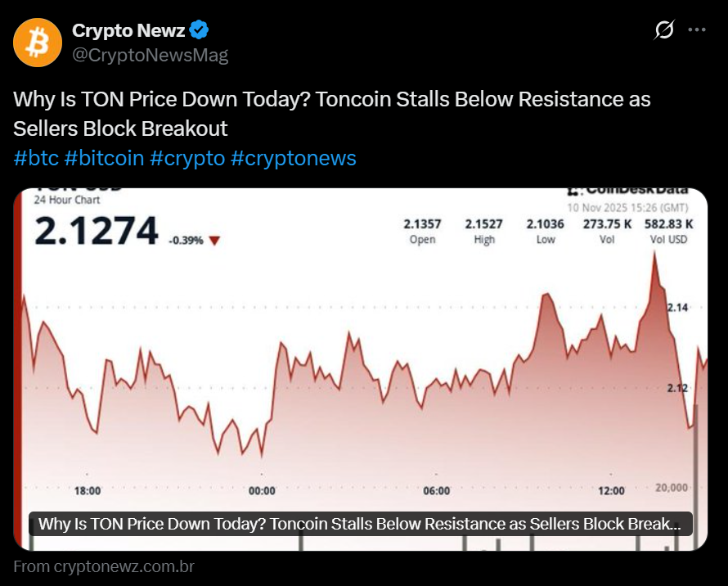Click the Bitcoin logo profile avatar
The width and height of the screenshot is (728, 586).
pos(38,43)
